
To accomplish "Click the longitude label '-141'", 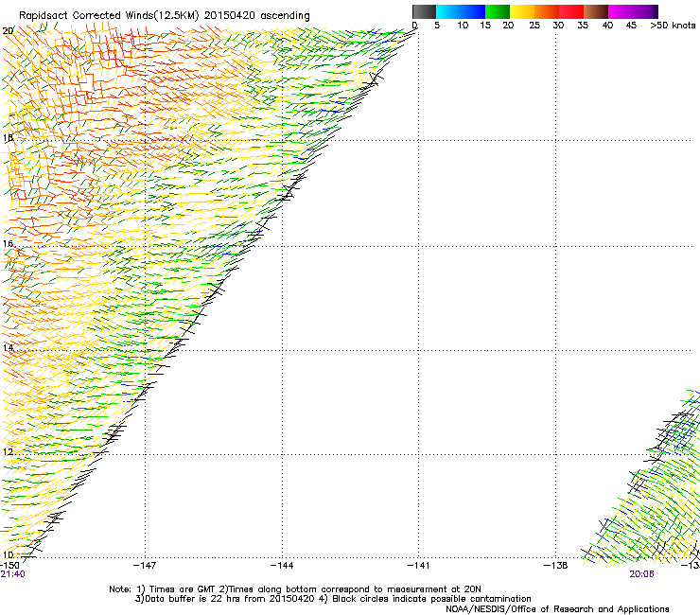I will coord(418,566).
